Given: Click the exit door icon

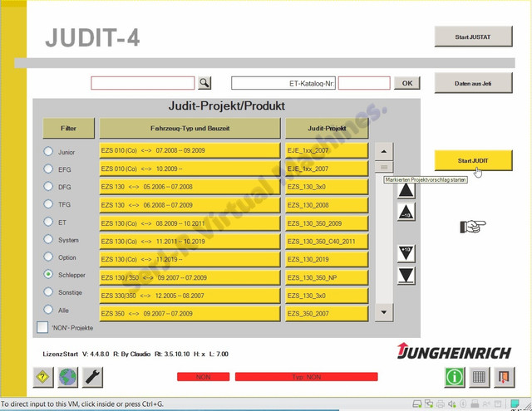Looking at the screenshot, I should pos(504,377).
